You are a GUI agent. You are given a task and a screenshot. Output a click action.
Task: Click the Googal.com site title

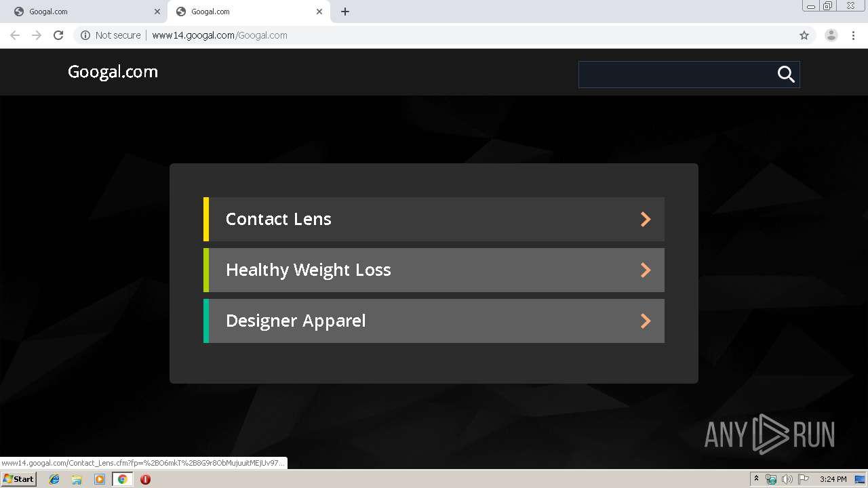[113, 72]
